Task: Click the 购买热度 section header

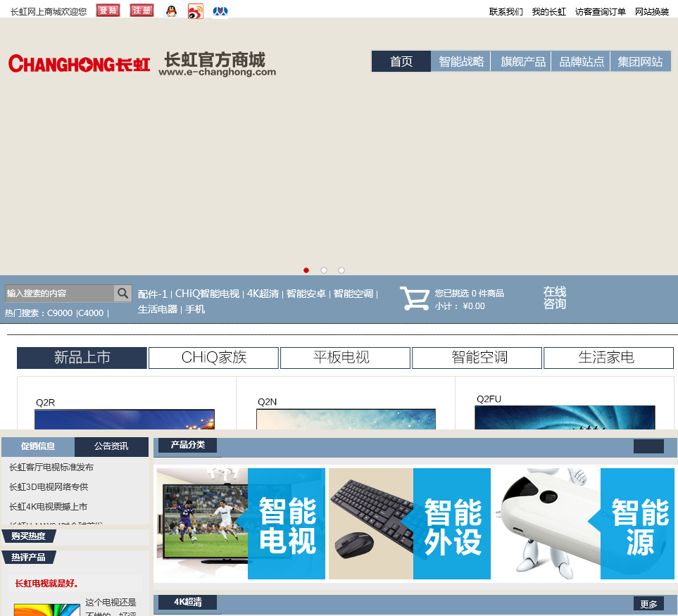Action: [29, 536]
